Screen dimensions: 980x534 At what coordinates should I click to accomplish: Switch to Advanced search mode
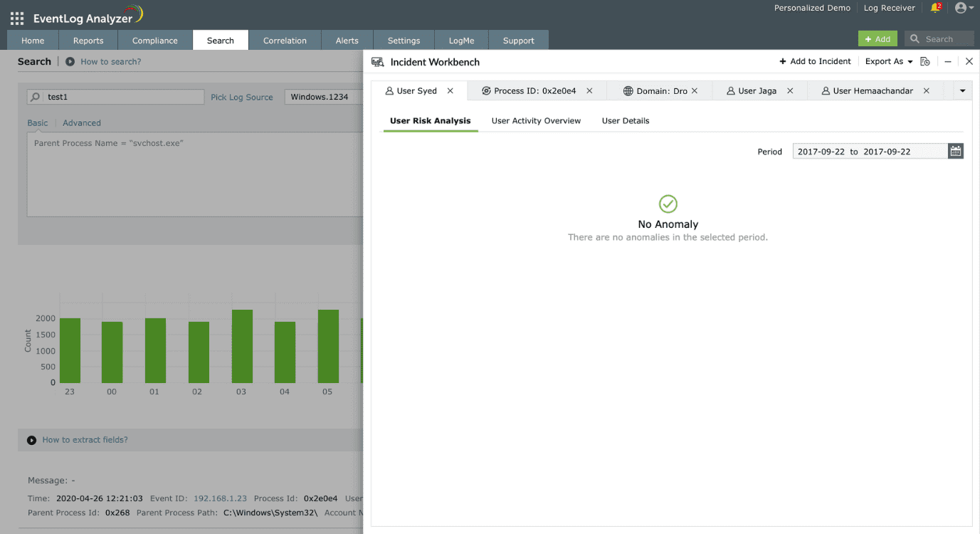pyautogui.click(x=82, y=123)
